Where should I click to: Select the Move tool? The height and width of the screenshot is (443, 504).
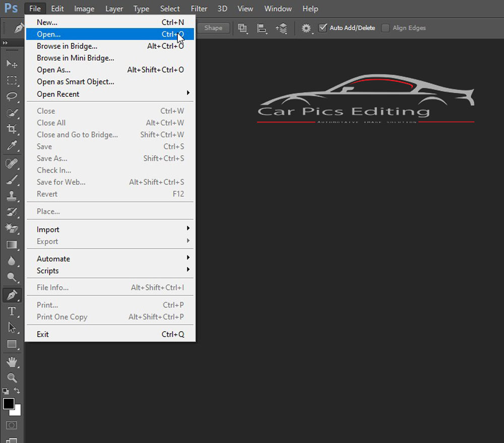(x=12, y=64)
